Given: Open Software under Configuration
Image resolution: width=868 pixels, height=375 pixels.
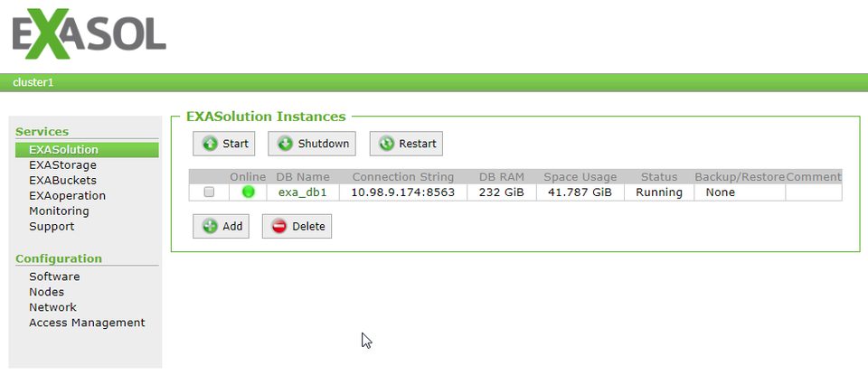Looking at the screenshot, I should [x=54, y=277].
